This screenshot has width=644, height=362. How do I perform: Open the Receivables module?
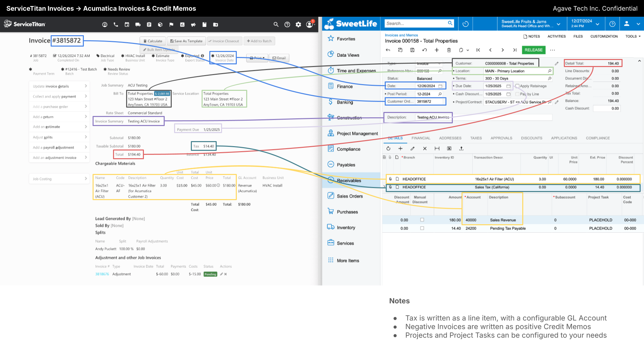click(x=349, y=180)
